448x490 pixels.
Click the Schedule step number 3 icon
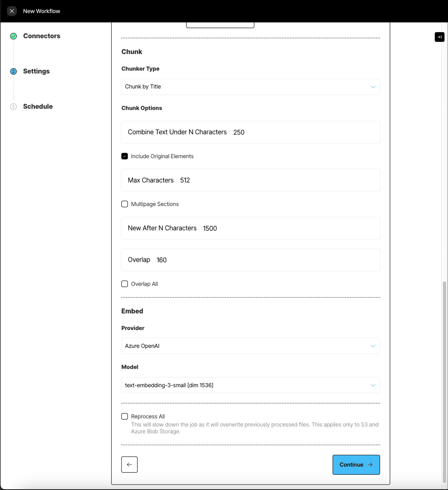[x=14, y=107]
